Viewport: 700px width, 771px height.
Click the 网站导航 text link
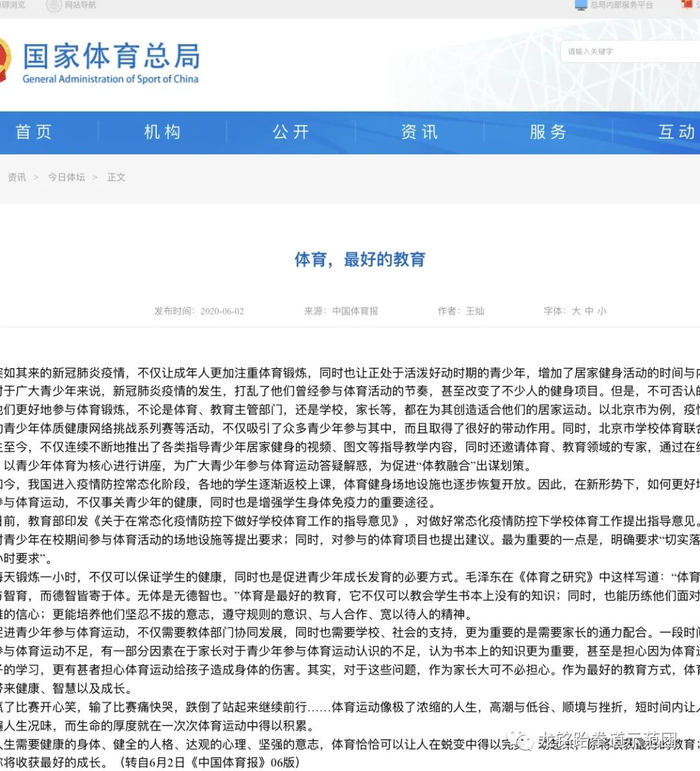pos(80,5)
